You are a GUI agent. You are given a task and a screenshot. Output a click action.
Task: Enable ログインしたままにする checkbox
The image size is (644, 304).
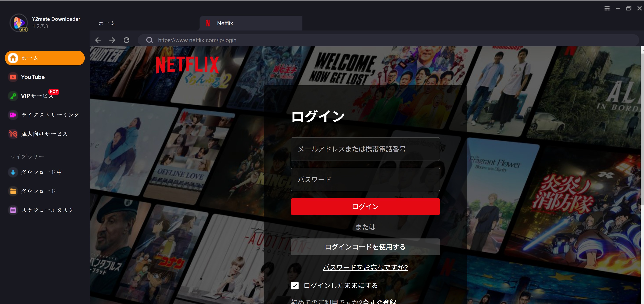coord(295,285)
